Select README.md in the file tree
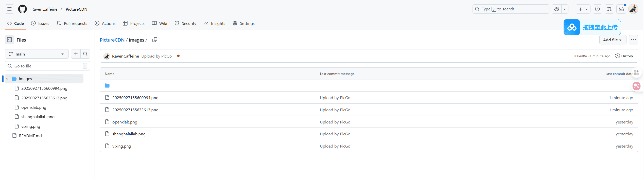644x180 pixels. click(x=30, y=136)
